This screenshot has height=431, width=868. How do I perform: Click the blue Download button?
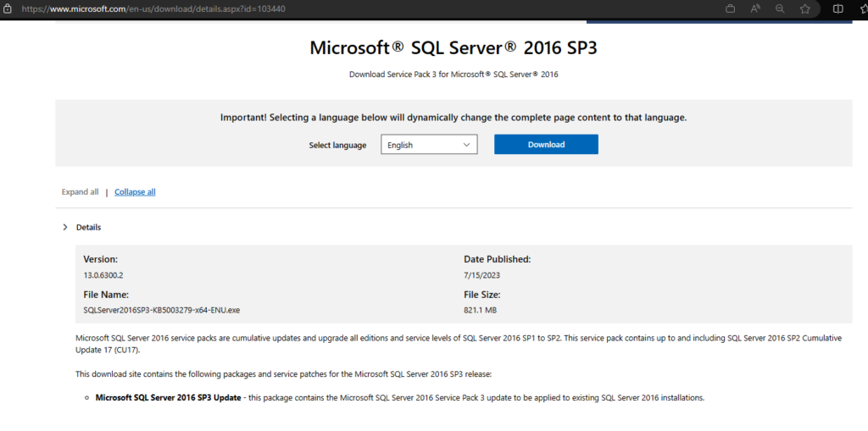546,145
